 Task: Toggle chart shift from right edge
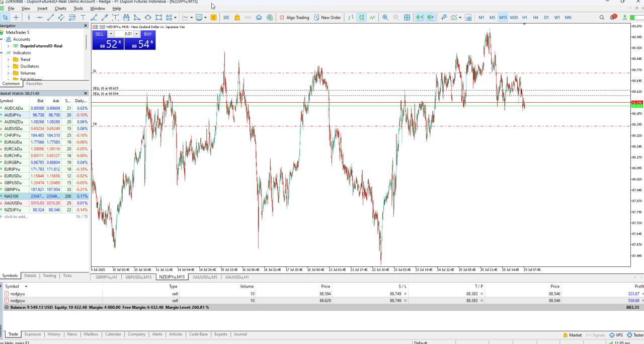430,17
